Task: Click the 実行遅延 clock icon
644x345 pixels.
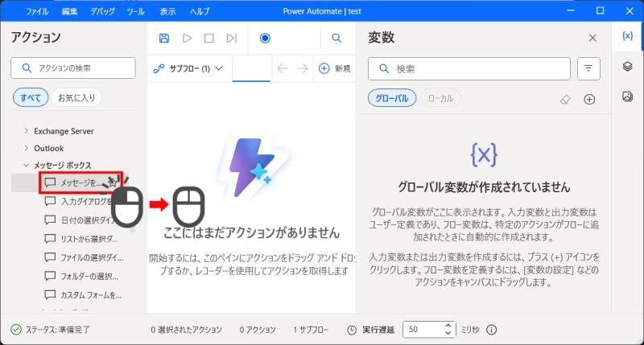Action: tap(352, 330)
